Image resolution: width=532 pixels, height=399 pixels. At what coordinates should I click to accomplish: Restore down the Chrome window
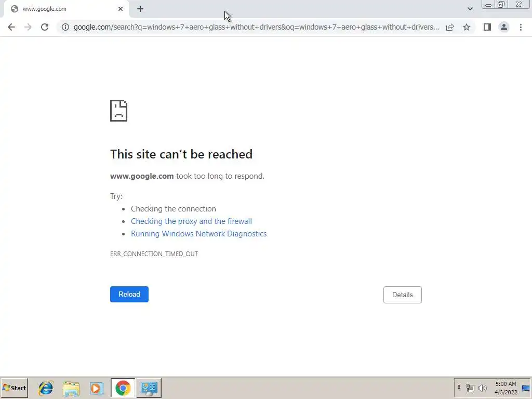click(x=501, y=5)
